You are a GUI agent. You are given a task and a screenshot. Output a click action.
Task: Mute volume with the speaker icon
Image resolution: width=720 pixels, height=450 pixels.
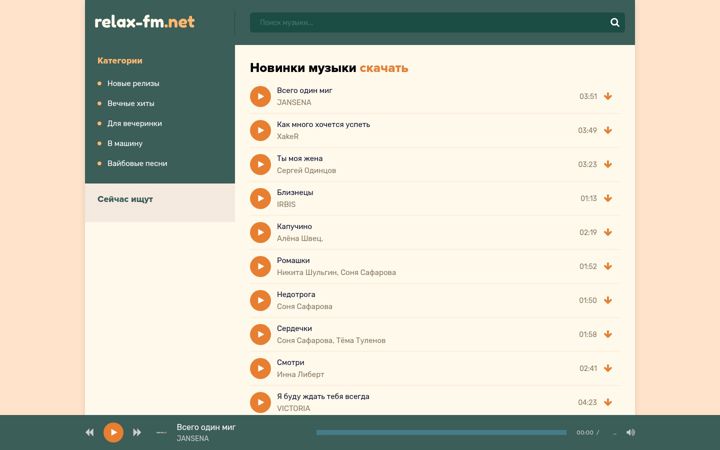(631, 432)
